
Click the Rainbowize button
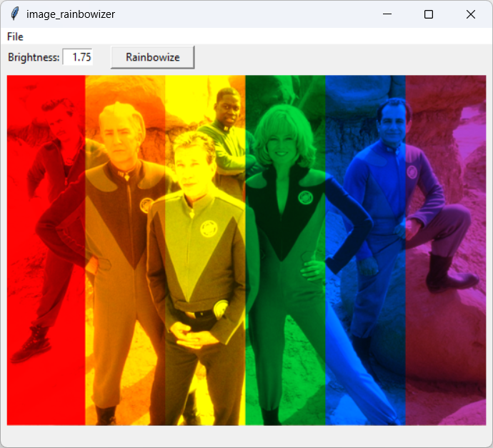[152, 57]
